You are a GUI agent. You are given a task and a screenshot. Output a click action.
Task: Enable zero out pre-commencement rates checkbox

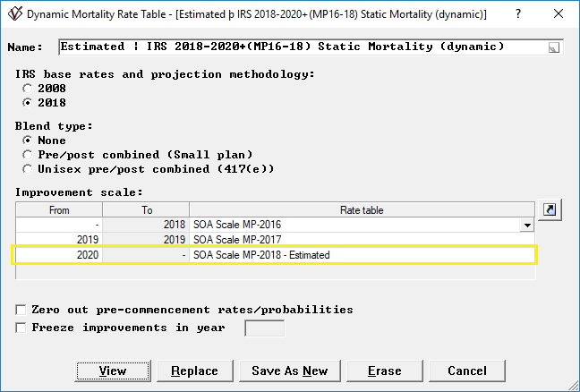(21, 310)
